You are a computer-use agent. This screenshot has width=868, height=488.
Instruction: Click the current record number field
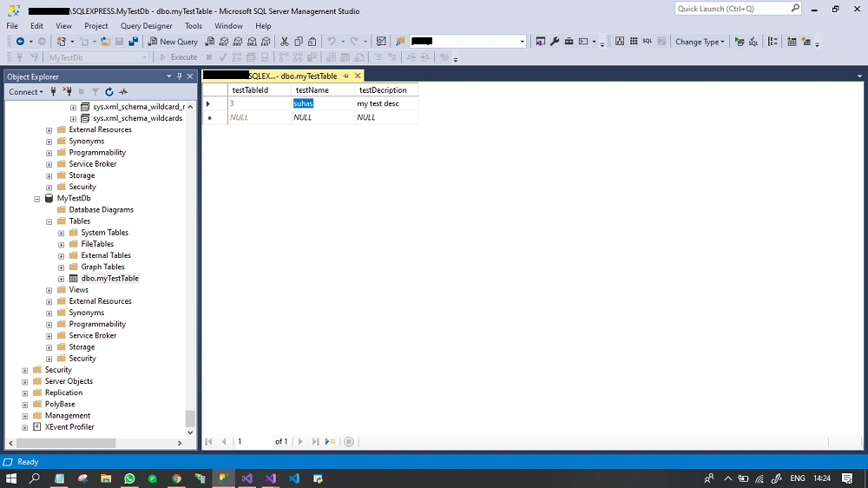coord(253,441)
